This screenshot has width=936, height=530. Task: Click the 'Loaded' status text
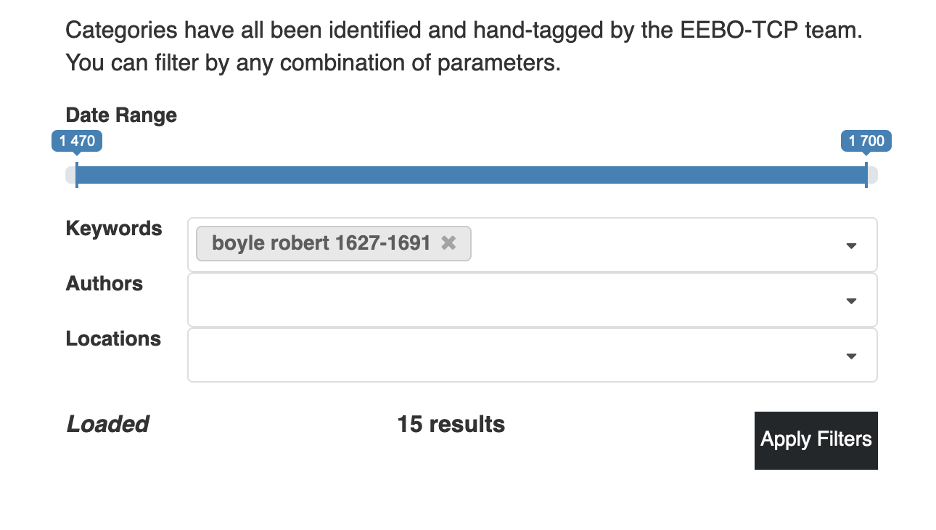[x=107, y=424]
